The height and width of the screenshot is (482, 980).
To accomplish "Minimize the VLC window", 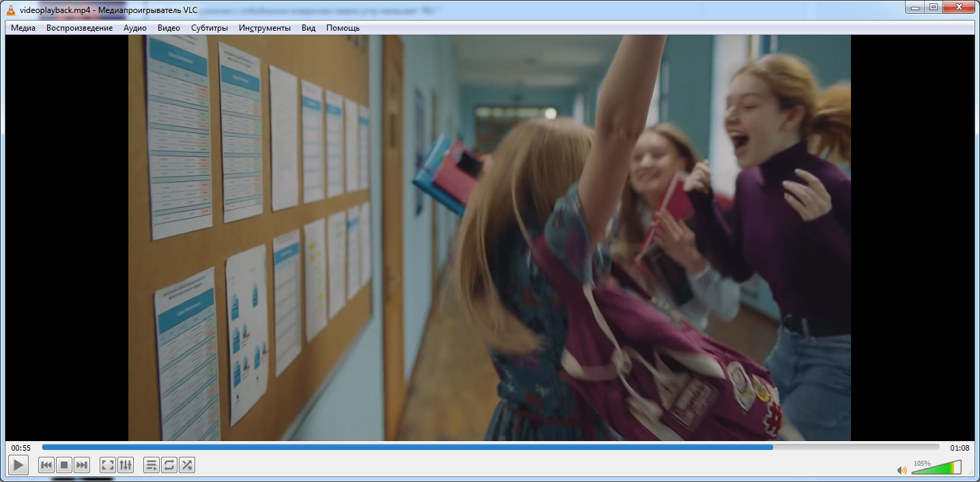I will coord(915,7).
